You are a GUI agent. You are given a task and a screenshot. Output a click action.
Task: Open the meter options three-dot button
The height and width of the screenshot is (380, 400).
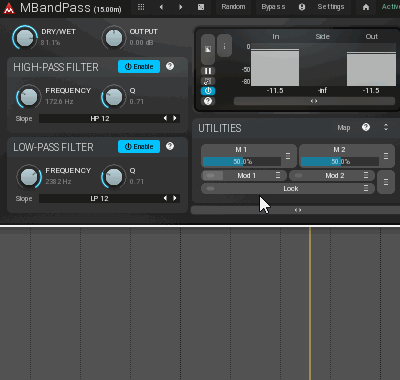224,46
